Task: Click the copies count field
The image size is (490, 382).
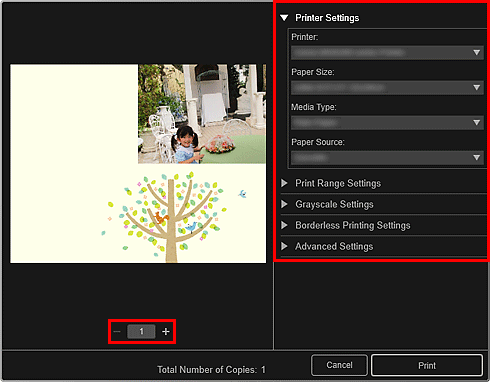Action: coord(141,332)
